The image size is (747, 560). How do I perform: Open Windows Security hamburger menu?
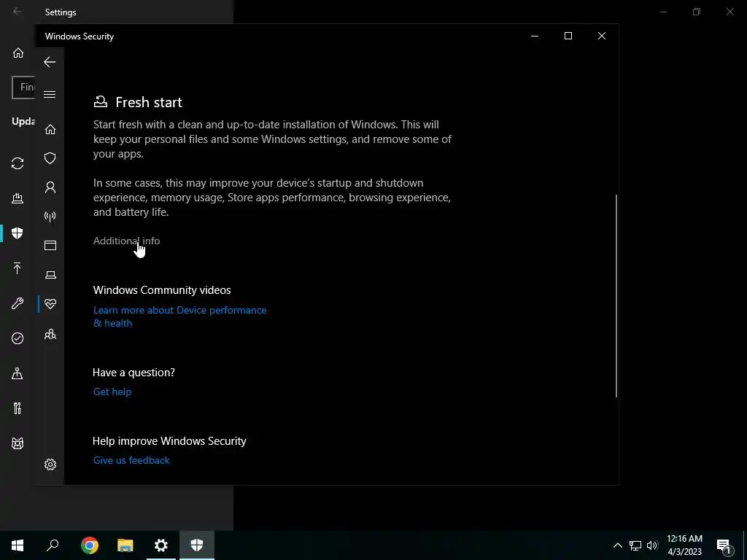[x=50, y=94]
